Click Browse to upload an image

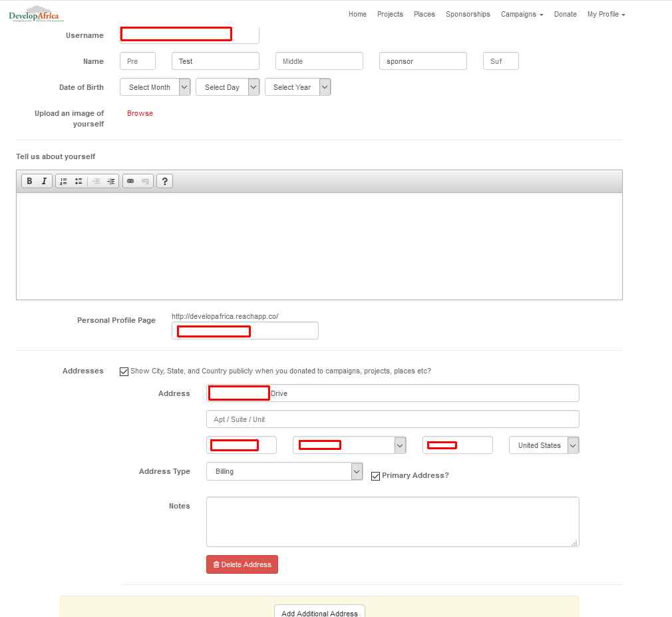coord(140,113)
